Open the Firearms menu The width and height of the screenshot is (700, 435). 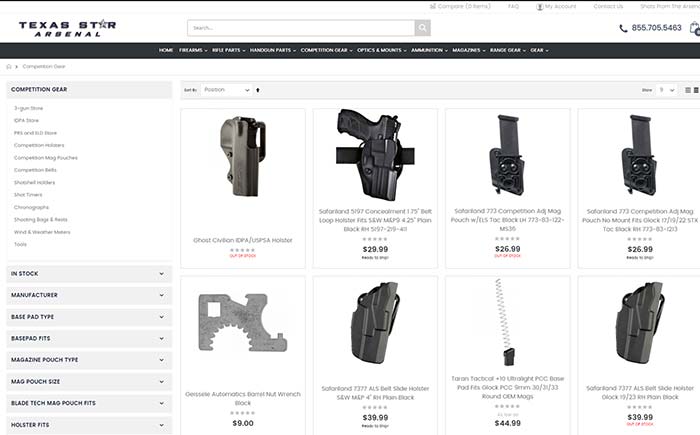[193, 50]
